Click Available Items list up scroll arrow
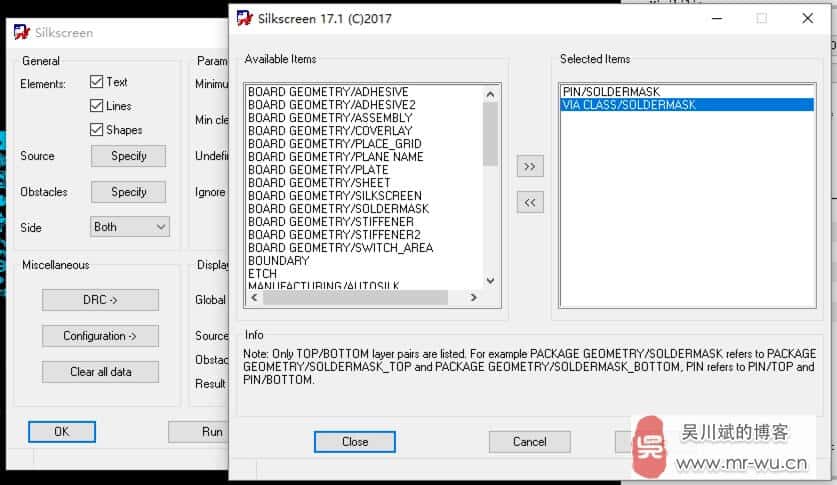Image resolution: width=837 pixels, height=485 pixels. [x=490, y=94]
